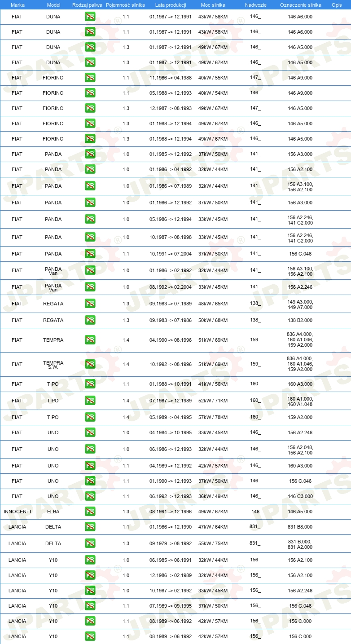Click power value 52kW / 71KM

pyautogui.click(x=213, y=401)
